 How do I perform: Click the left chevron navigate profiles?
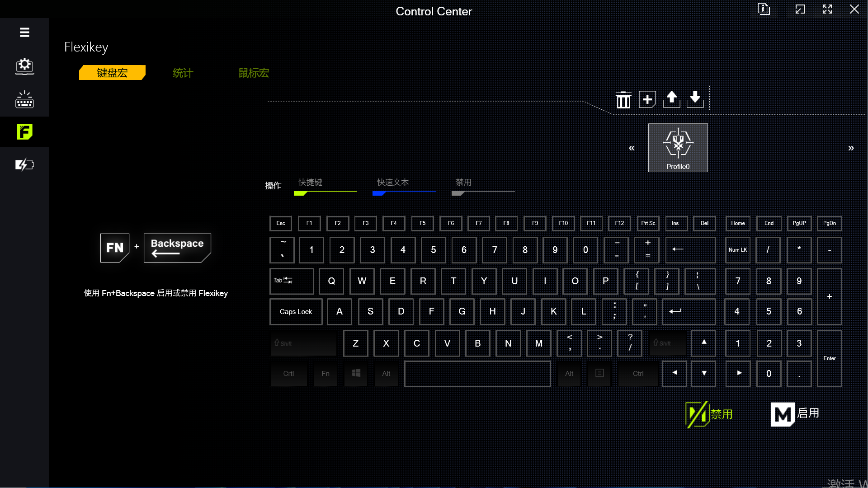(x=632, y=148)
